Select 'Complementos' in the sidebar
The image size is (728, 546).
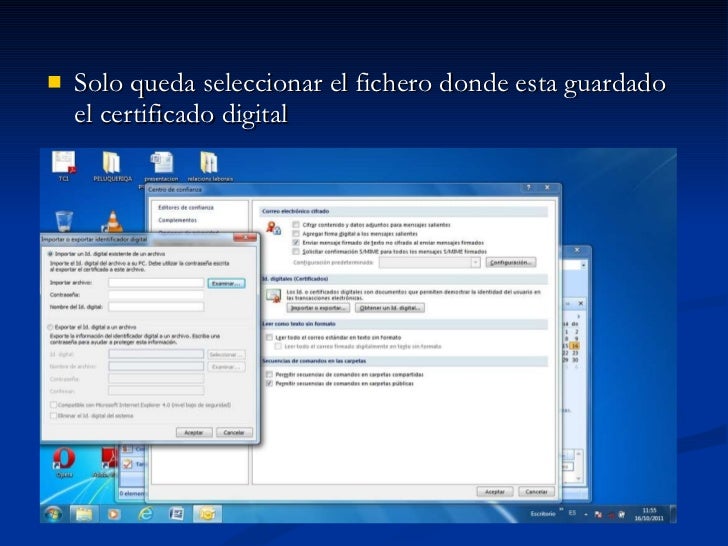[x=177, y=220]
